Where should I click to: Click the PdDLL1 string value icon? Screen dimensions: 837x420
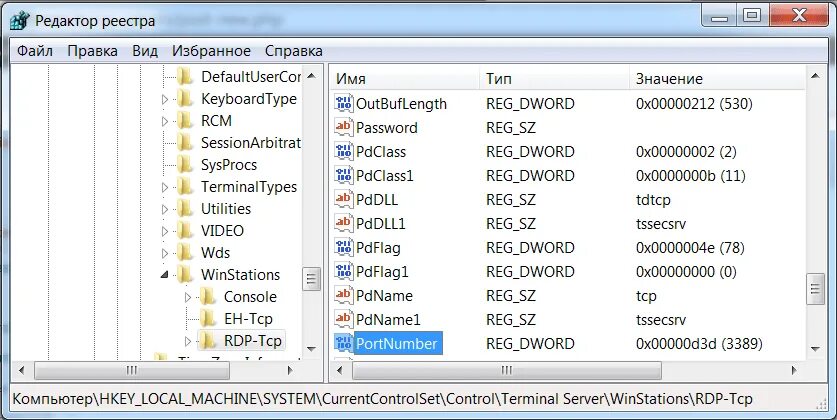pos(344,223)
